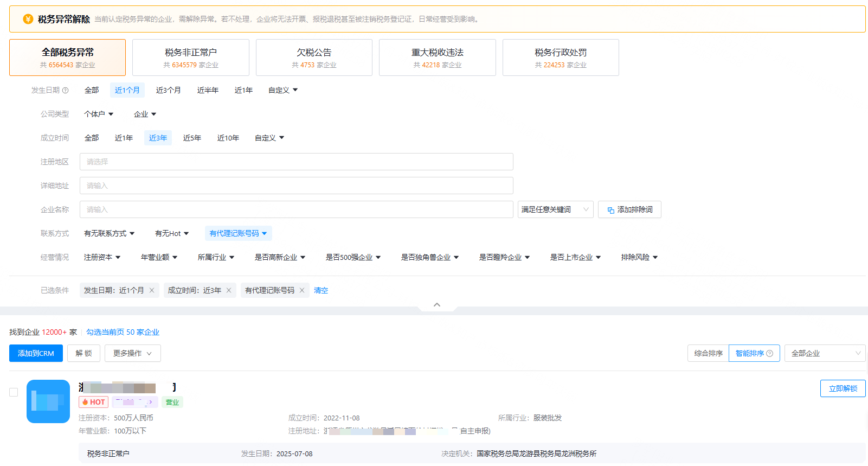Viewport: 868px width, 466px height.
Task: Collapse the filter panel with up chevron
Action: click(x=437, y=305)
